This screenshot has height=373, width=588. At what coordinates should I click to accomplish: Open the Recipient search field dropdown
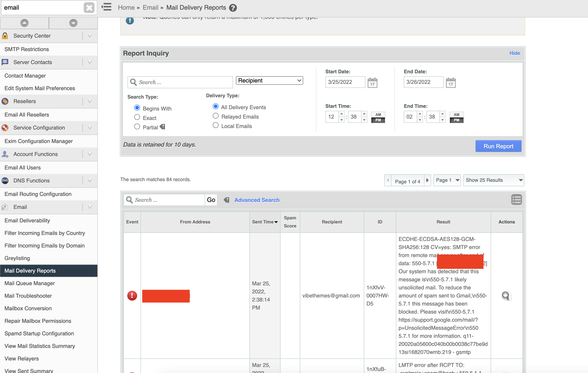269,80
